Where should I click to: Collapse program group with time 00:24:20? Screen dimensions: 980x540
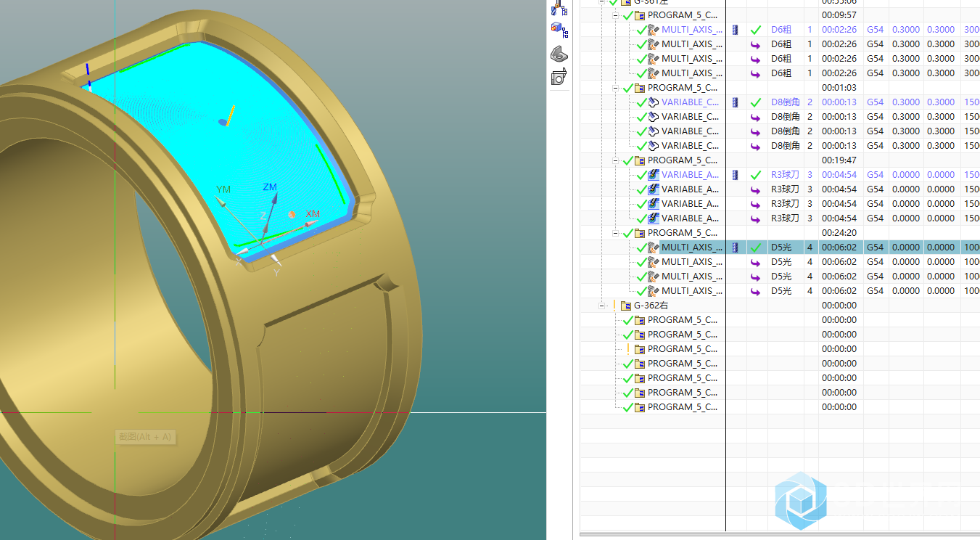(x=615, y=233)
